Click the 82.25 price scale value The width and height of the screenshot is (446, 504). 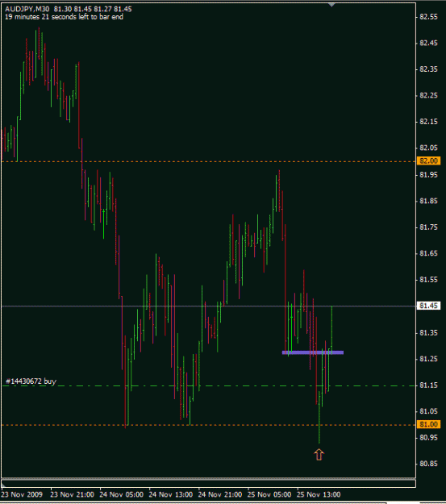pyautogui.click(x=428, y=95)
